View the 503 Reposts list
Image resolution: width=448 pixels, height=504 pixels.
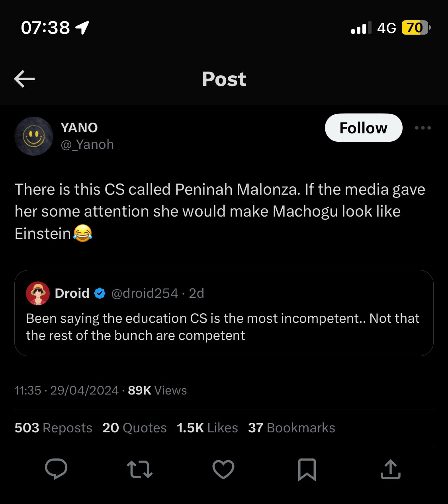53,428
